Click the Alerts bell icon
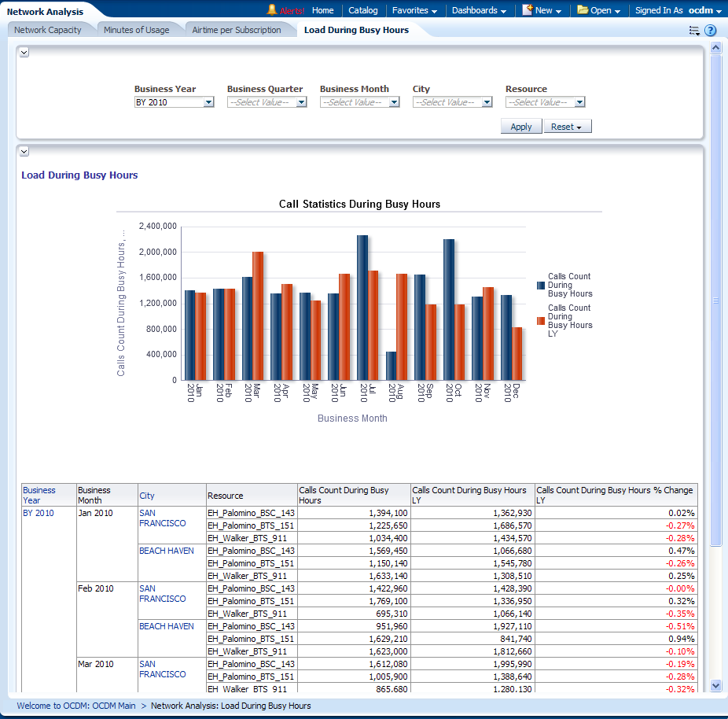 [272, 10]
